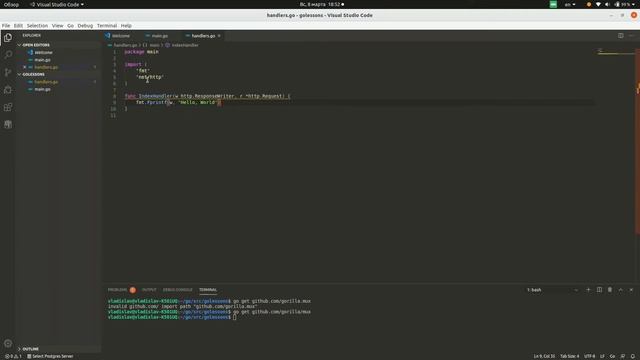The width and height of the screenshot is (640, 360).
Task: Open the Debug view in activity bar
Action: tap(8, 90)
